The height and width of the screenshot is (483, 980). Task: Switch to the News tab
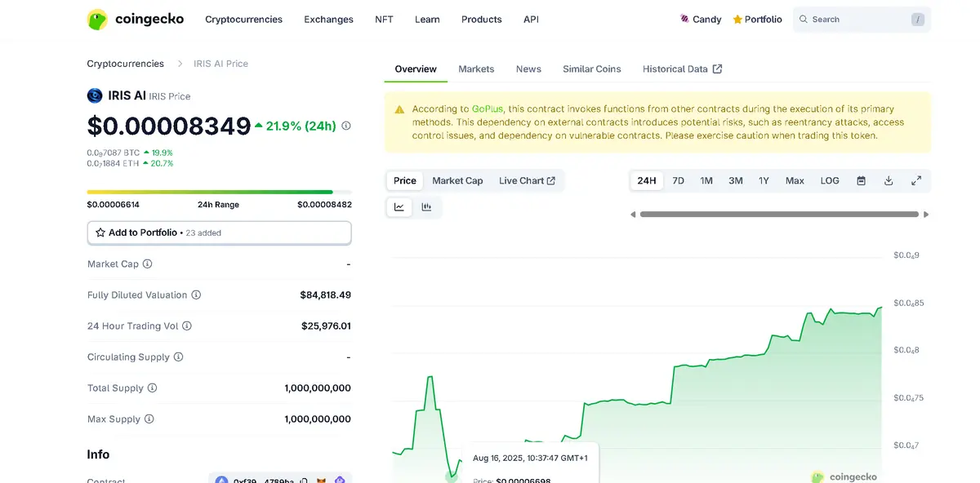(x=528, y=69)
